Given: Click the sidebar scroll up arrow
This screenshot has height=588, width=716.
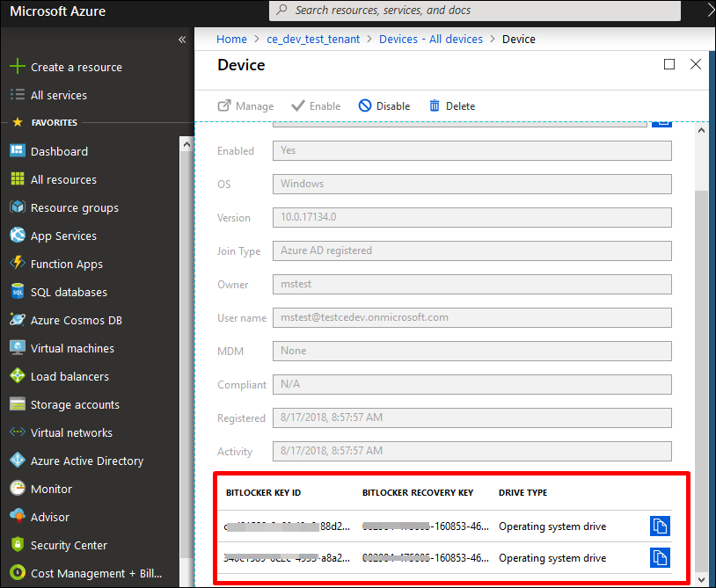Looking at the screenshot, I should (186, 144).
